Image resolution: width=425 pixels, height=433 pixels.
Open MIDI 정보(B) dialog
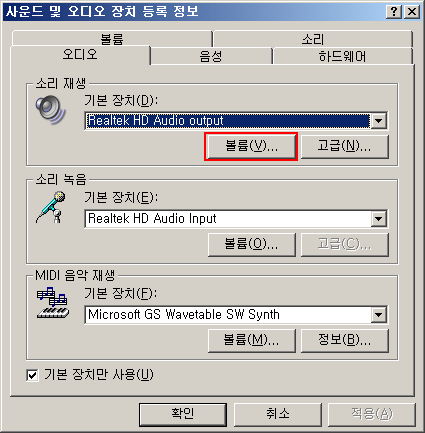click(345, 340)
